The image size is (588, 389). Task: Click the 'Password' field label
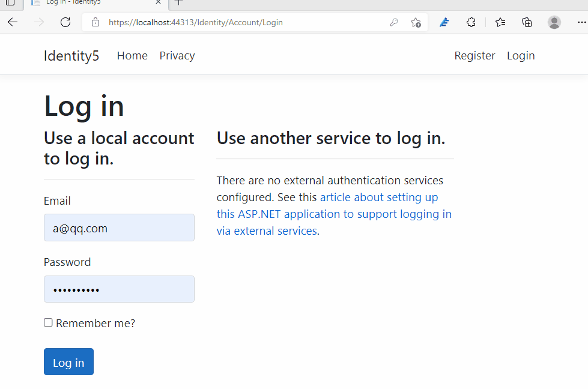tap(67, 262)
